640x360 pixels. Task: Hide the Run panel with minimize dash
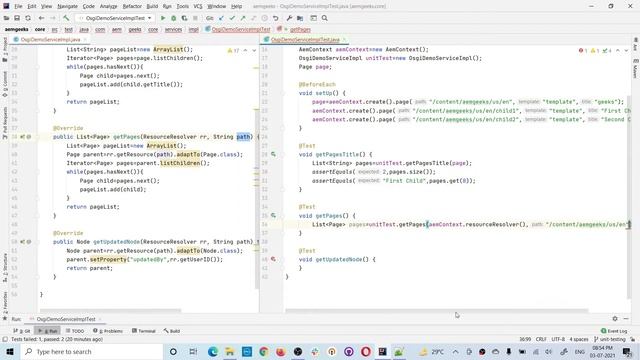pos(626,318)
